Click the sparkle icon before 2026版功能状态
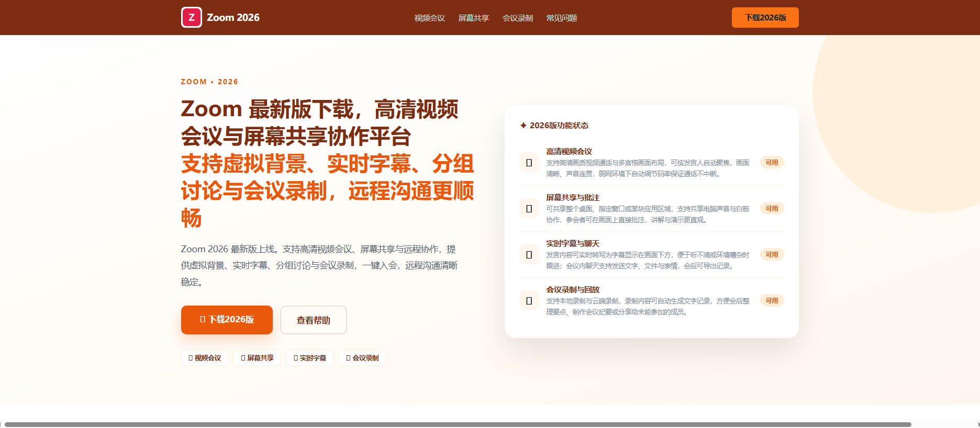Viewport: 980px width, 428px height. click(523, 126)
